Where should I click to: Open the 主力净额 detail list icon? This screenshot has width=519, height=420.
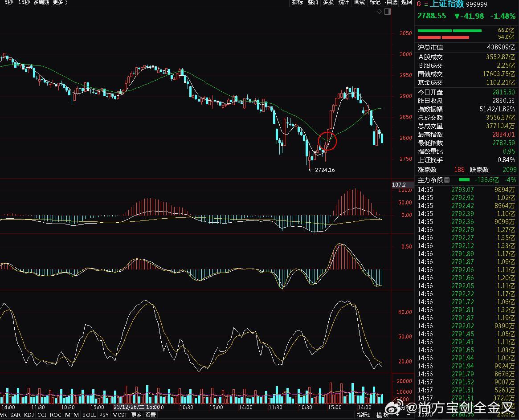447,180
